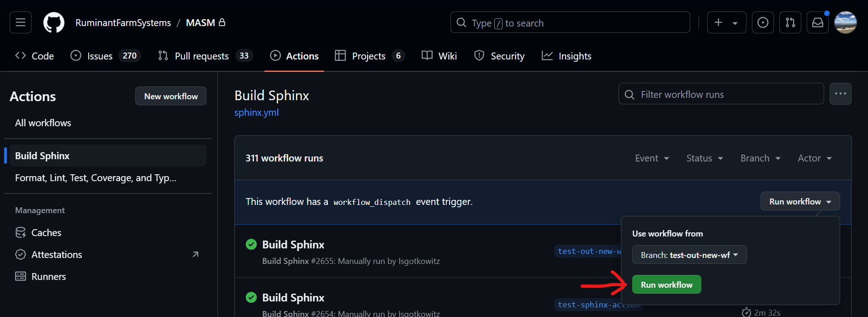Open Build Sphinx run #2655
This screenshot has height=317, width=868.
point(293,245)
